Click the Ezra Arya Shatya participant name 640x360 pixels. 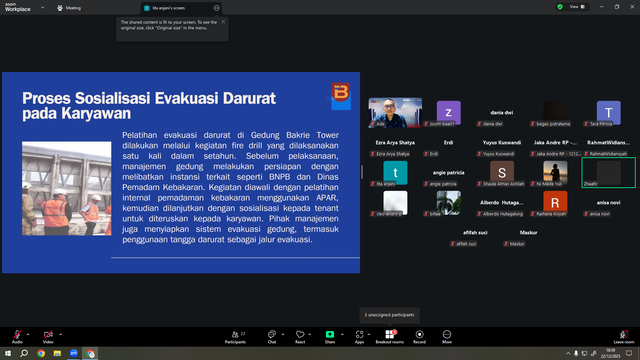coord(395,142)
